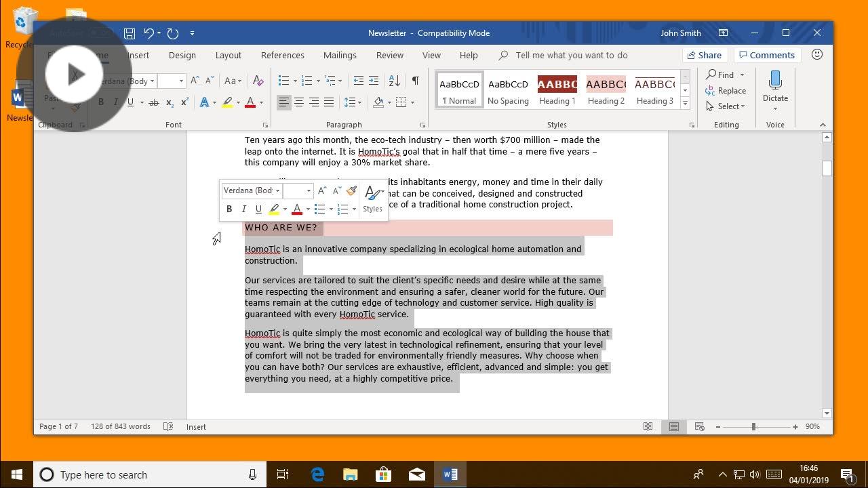Click the Sort icon
This screenshot has width=868, height=488.
point(394,81)
